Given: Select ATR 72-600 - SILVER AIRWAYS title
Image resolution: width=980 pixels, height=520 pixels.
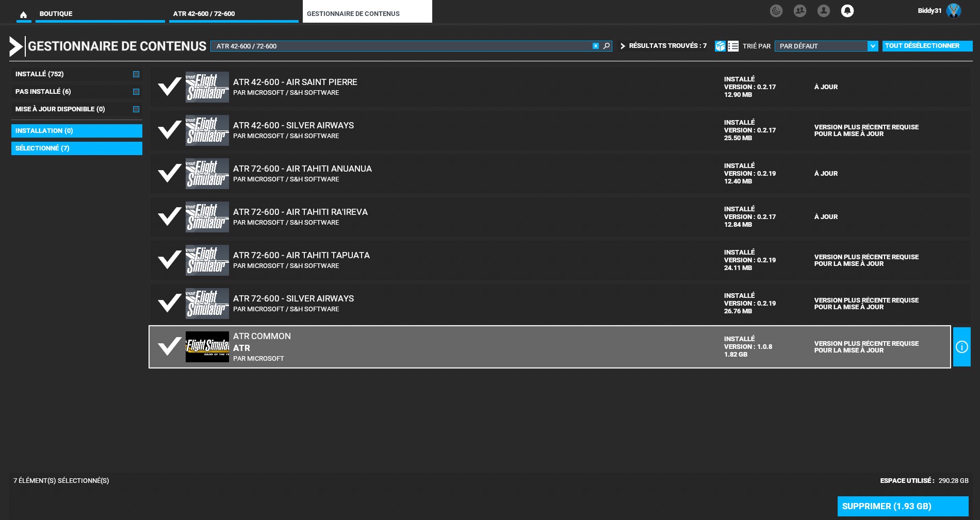Looking at the screenshot, I should pyautogui.click(x=293, y=298).
